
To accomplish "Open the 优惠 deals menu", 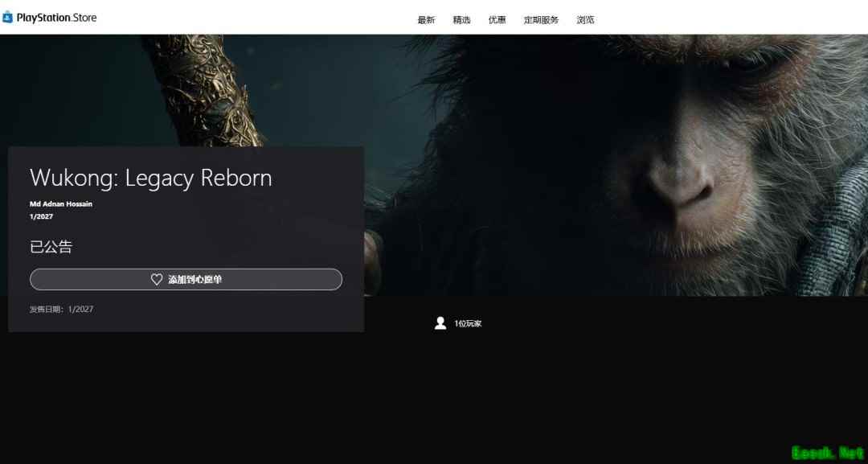I will 497,20.
